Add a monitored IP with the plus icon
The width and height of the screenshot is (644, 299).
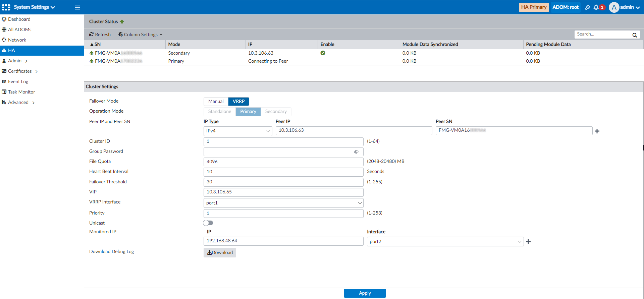click(x=528, y=242)
